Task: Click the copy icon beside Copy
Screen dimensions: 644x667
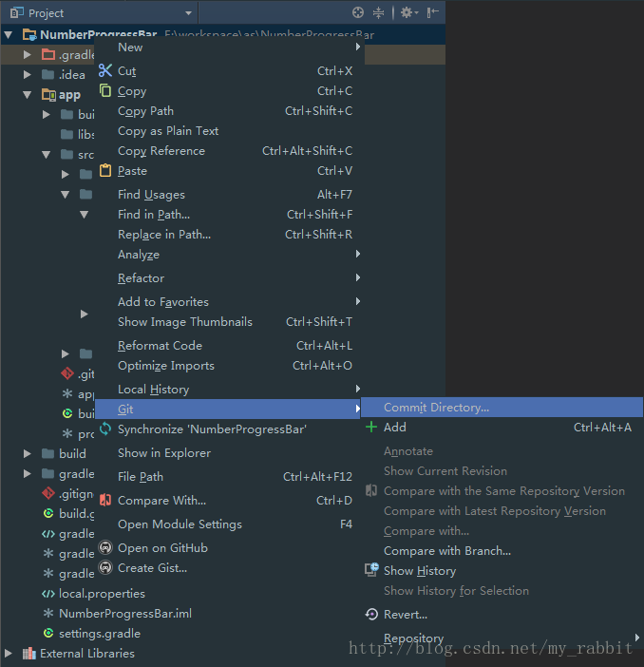Action: click(x=105, y=90)
